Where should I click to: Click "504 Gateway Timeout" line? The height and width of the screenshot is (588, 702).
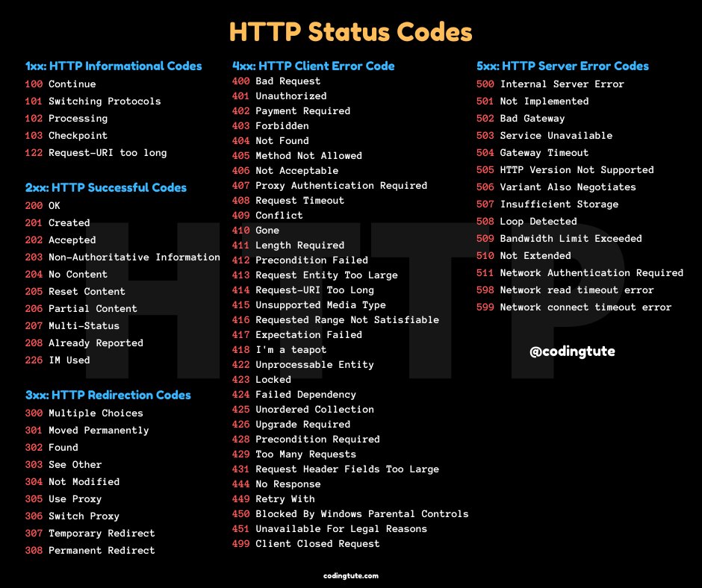coord(532,153)
